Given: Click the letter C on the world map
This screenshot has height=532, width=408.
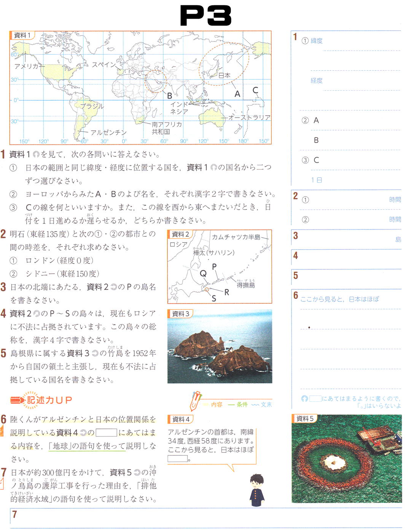Looking at the screenshot, I should (255, 90).
